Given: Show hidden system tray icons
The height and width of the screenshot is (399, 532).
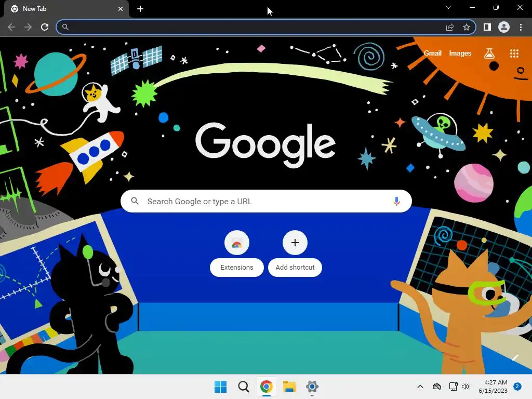Looking at the screenshot, I should 420,387.
